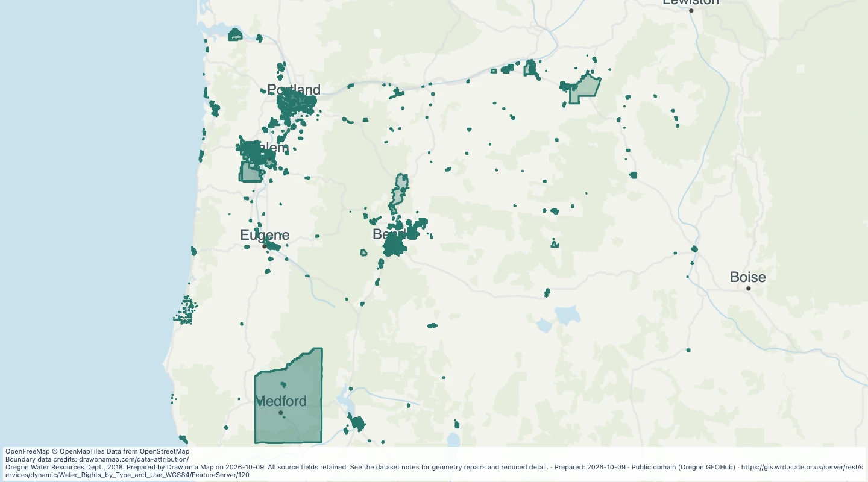Click the dot marker beside Boise

(749, 289)
